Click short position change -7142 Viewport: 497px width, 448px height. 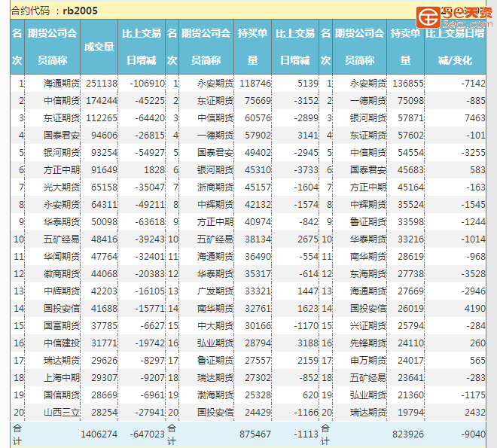tap(473, 84)
